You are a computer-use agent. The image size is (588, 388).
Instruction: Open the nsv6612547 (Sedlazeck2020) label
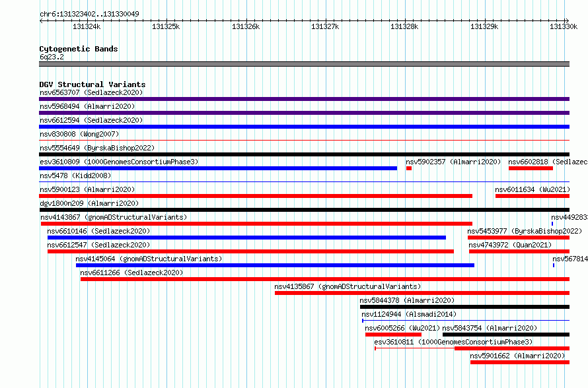(x=98, y=245)
